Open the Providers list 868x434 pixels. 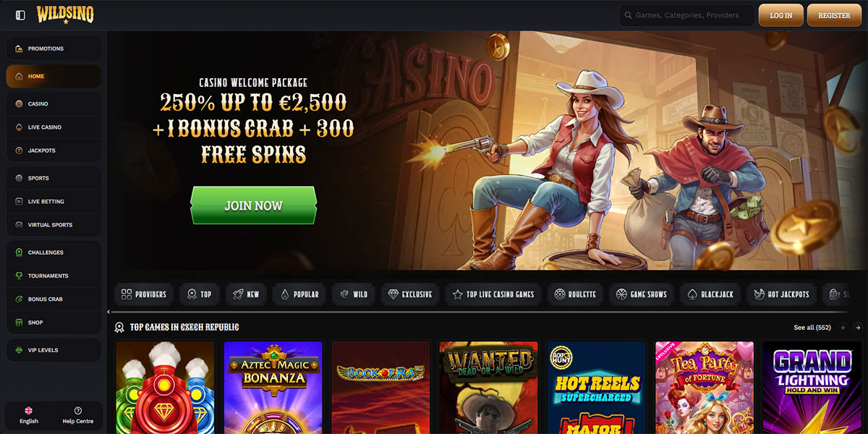[x=144, y=294]
